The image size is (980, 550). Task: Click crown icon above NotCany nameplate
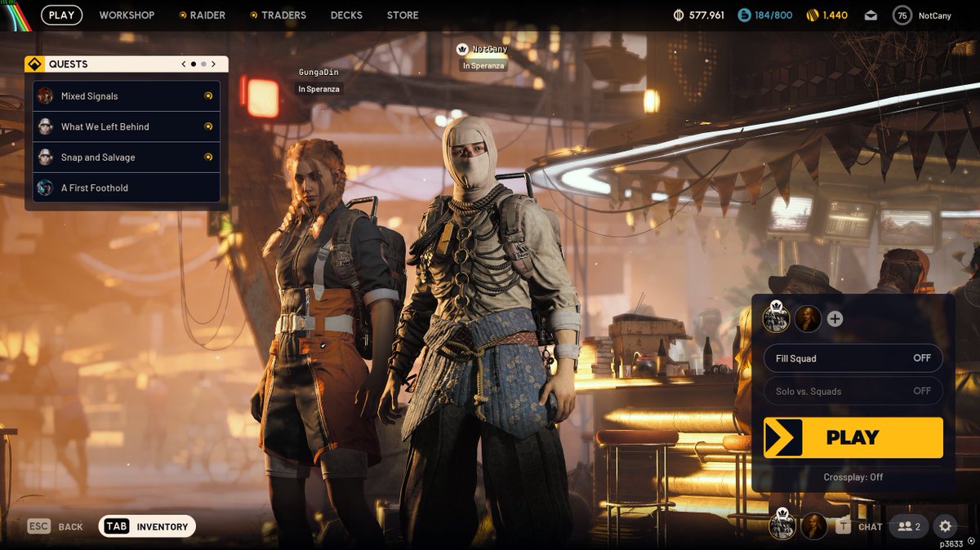pos(463,49)
